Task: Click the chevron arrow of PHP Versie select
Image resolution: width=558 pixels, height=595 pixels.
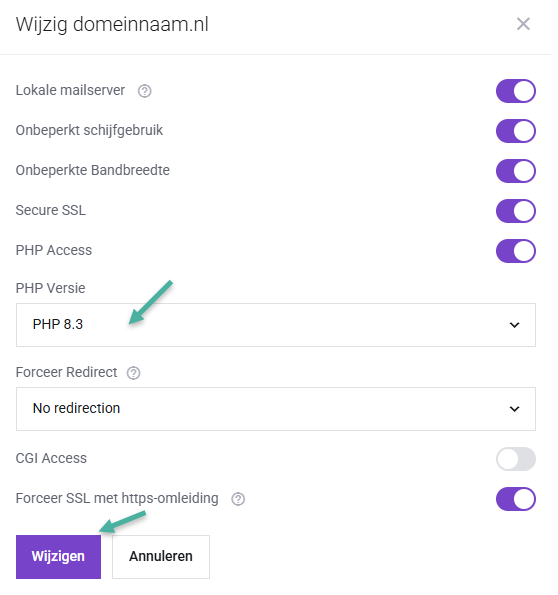Action: pyautogui.click(x=514, y=325)
